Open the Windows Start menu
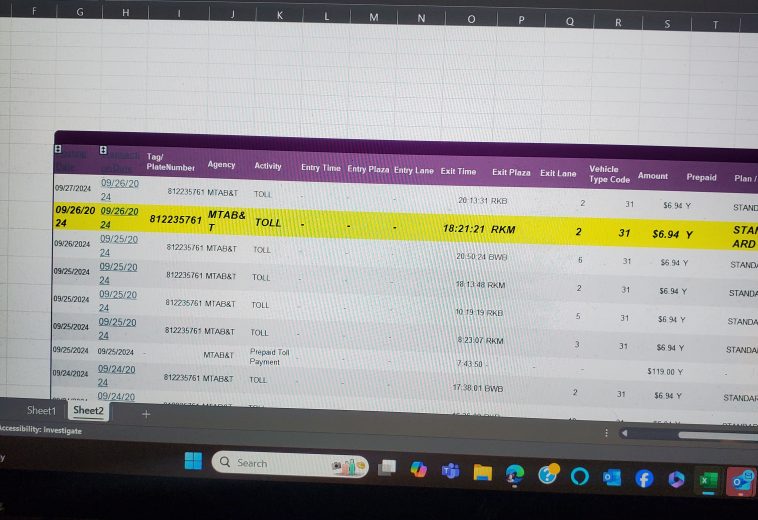This screenshot has height=520, width=758. pos(193,461)
